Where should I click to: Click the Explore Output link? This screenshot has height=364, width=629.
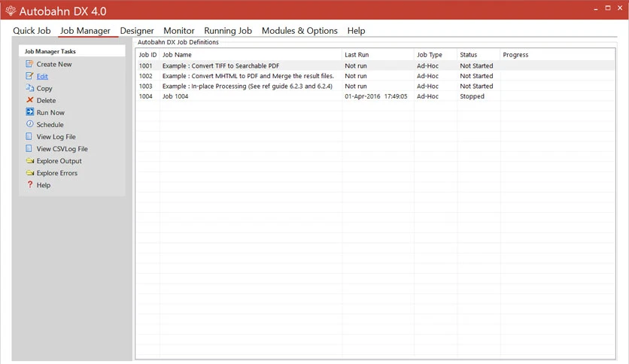tap(59, 161)
